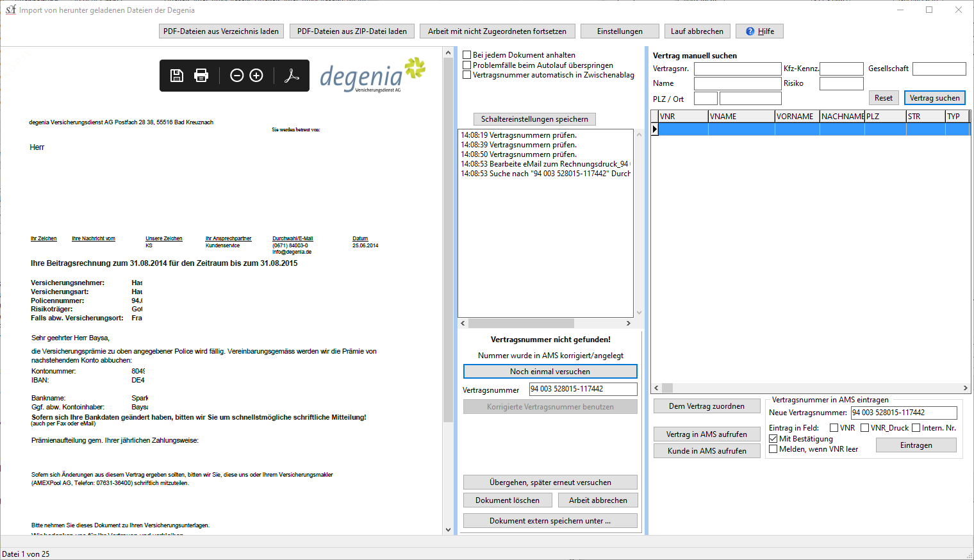Focus the Vertragsnr. search field
Screen dimensions: 974x560
tap(738, 69)
